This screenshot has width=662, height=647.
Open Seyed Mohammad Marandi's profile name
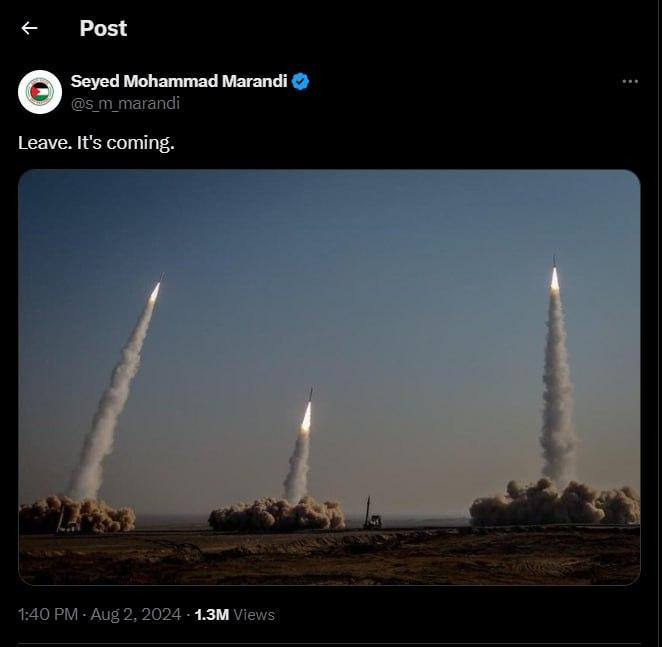(x=179, y=81)
